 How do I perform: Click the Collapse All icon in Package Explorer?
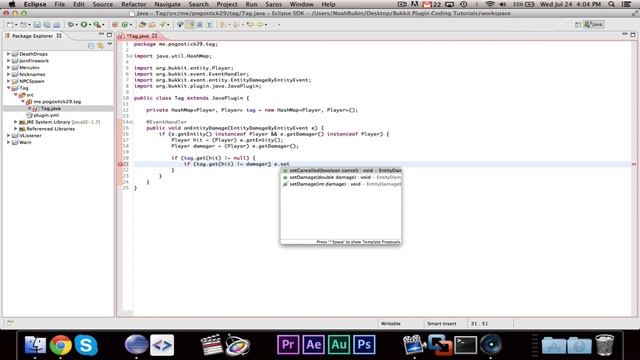(91, 45)
